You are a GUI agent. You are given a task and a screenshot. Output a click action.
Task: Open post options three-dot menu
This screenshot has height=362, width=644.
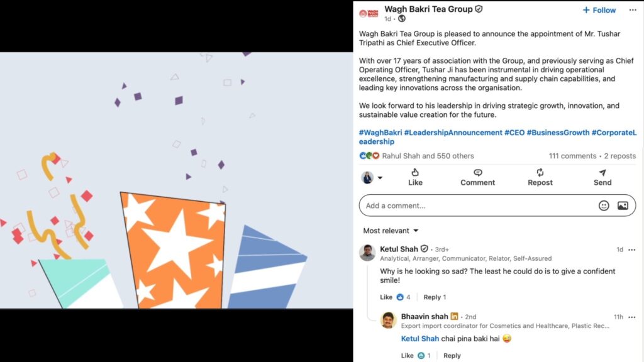click(633, 10)
